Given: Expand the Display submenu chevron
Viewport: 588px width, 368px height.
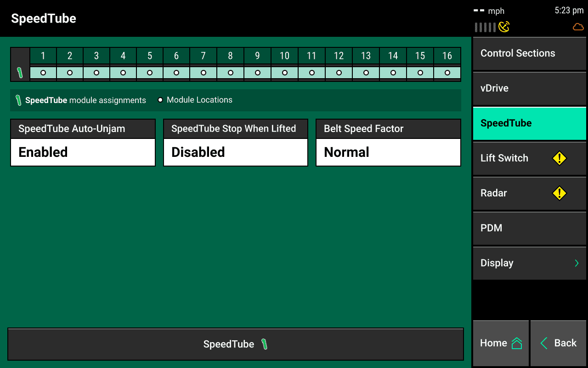Looking at the screenshot, I should [x=577, y=263].
